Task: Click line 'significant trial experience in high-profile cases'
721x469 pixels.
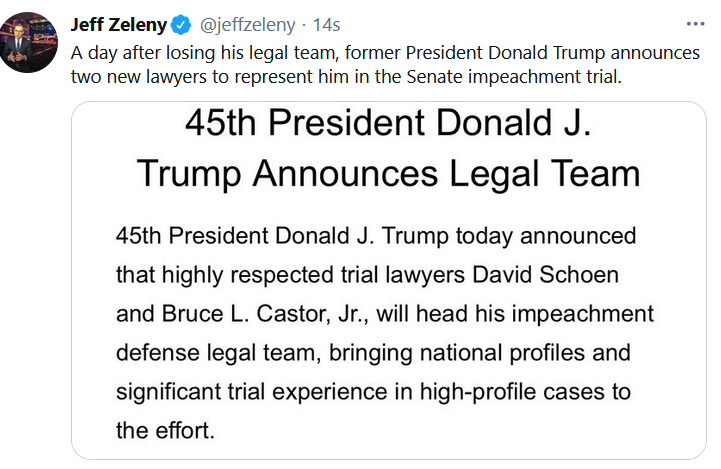Action: coord(373,392)
